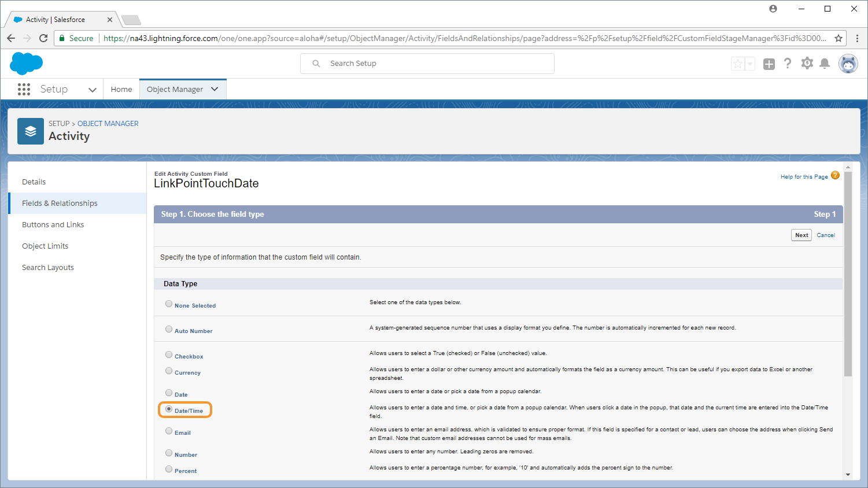
Task: Click the Object Manager tab
Action: 175,89
